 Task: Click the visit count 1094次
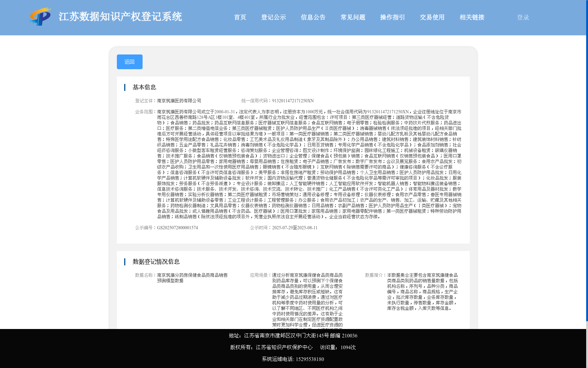pos(348,347)
